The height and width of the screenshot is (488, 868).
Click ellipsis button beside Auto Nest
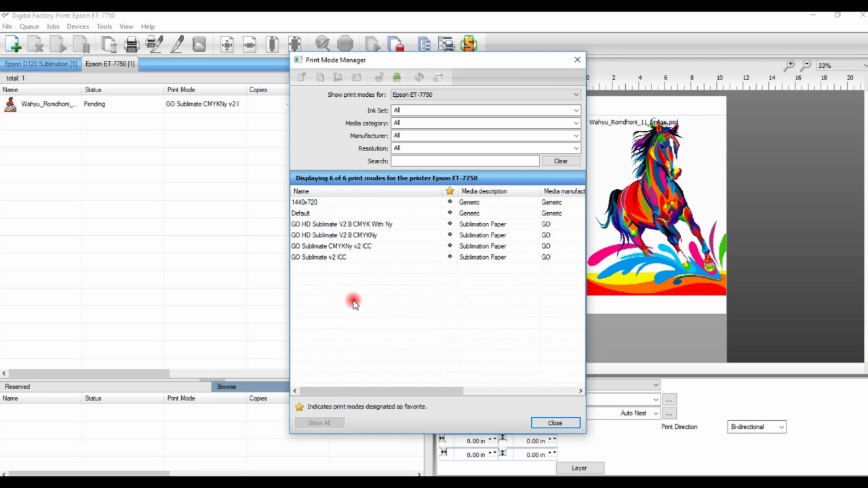point(669,413)
